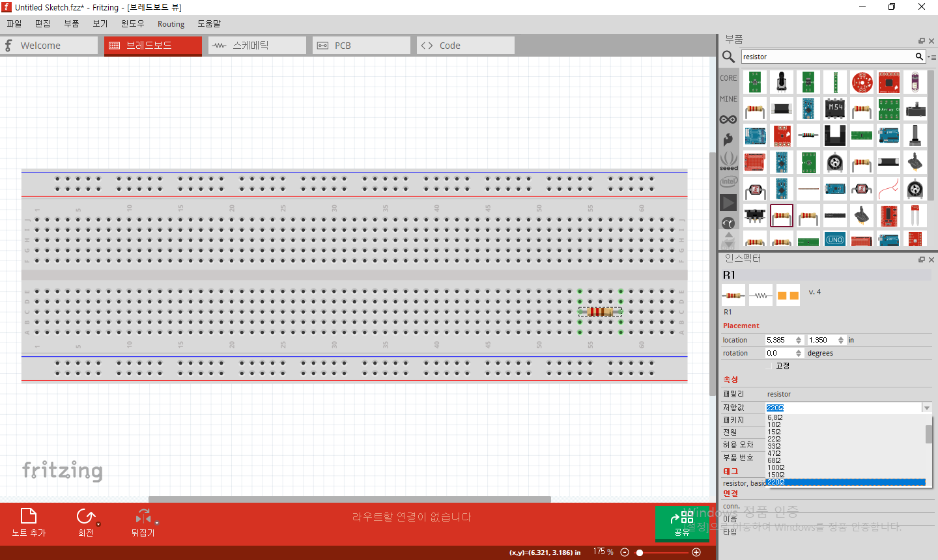This screenshot has width=938, height=560.
Task: Select the Array C green board part
Action: tap(888, 108)
